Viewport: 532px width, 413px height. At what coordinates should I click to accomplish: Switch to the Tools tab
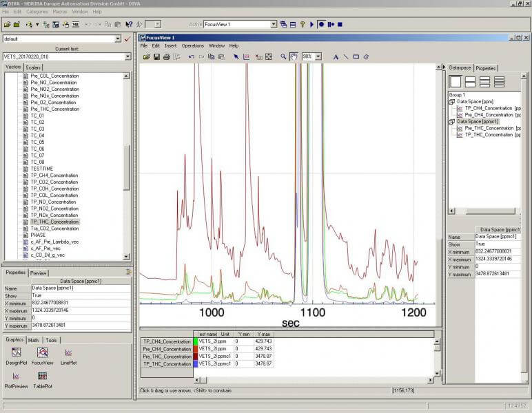tap(51, 340)
